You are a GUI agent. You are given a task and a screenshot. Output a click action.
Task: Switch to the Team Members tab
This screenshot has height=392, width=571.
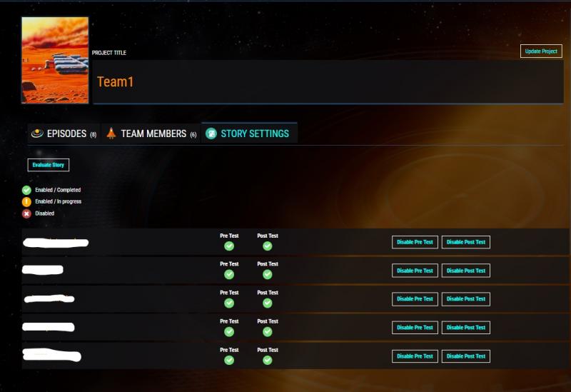point(153,134)
